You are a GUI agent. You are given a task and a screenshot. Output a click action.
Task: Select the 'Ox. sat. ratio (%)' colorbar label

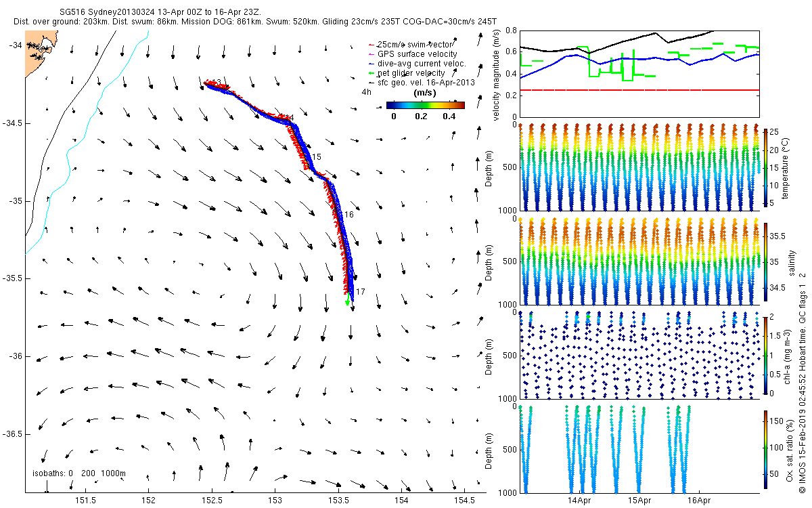click(790, 449)
